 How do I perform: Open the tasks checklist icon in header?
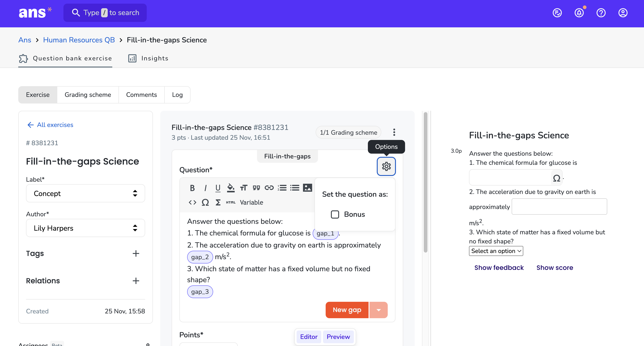pyautogui.click(x=557, y=13)
